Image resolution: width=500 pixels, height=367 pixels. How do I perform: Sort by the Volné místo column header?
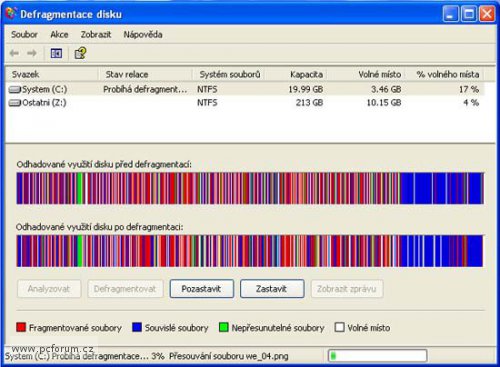(x=366, y=74)
